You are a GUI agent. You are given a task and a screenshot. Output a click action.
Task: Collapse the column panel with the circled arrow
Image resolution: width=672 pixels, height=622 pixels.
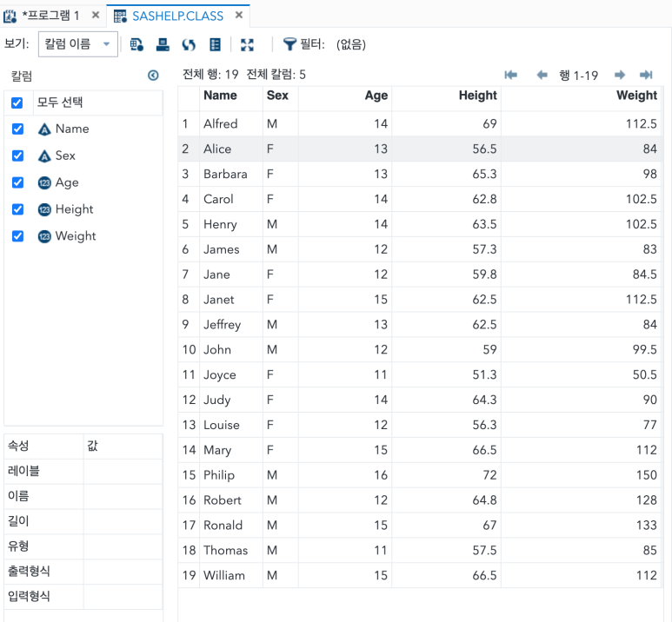(x=153, y=76)
